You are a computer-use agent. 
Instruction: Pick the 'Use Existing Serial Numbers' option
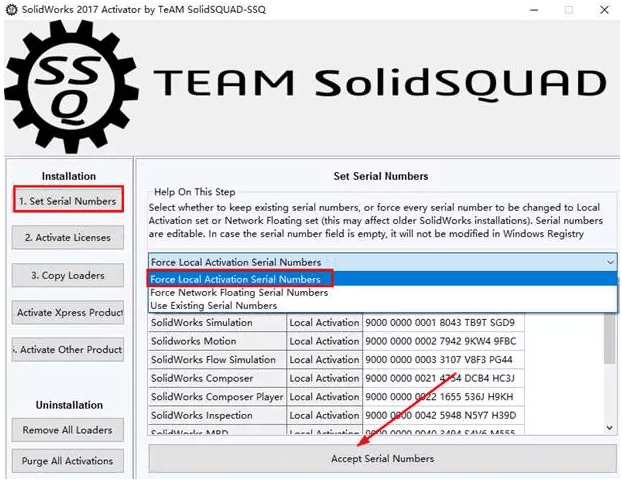point(214,305)
